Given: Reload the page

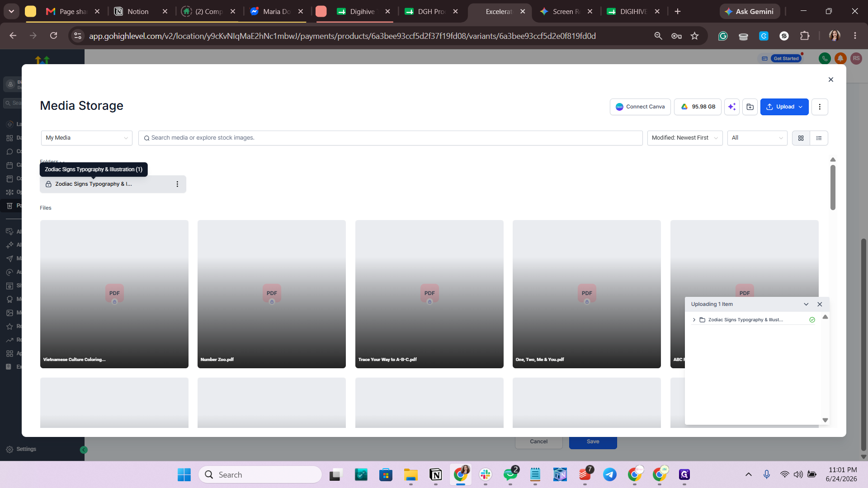Looking at the screenshot, I should point(53,36).
